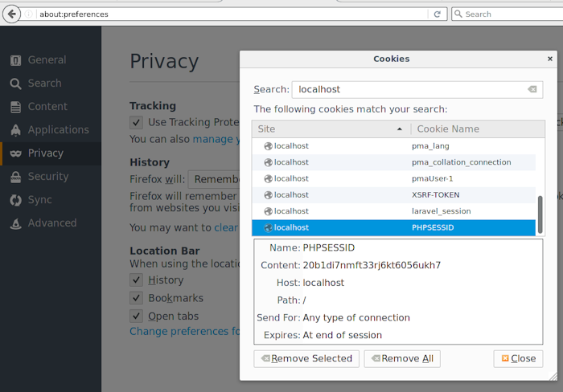Reload the page with the refresh icon
Image resolution: width=563 pixels, height=392 pixels.
click(x=438, y=14)
